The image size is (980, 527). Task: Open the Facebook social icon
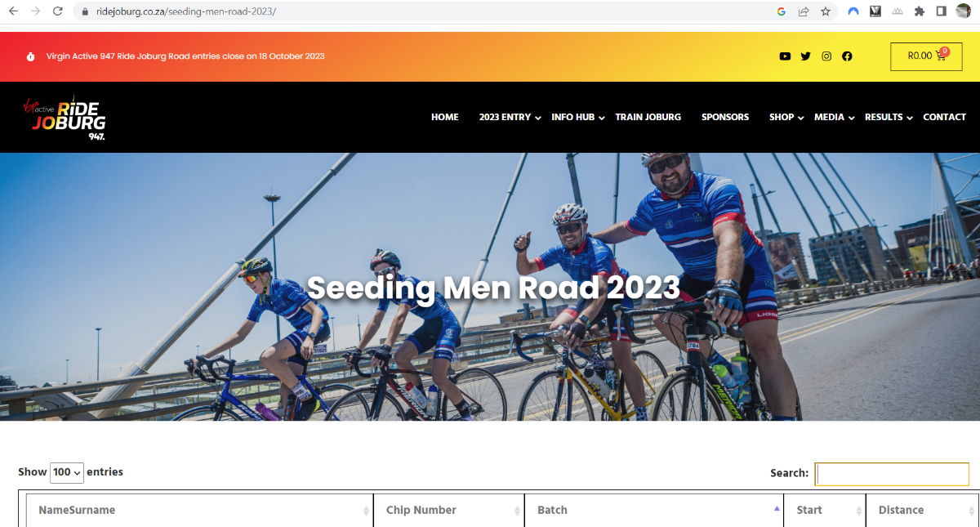pyautogui.click(x=847, y=56)
